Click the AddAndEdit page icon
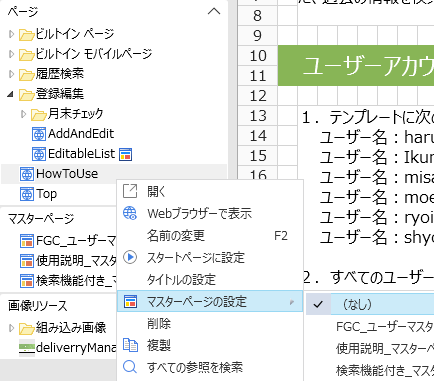This screenshot has height=381, width=434. [x=39, y=134]
